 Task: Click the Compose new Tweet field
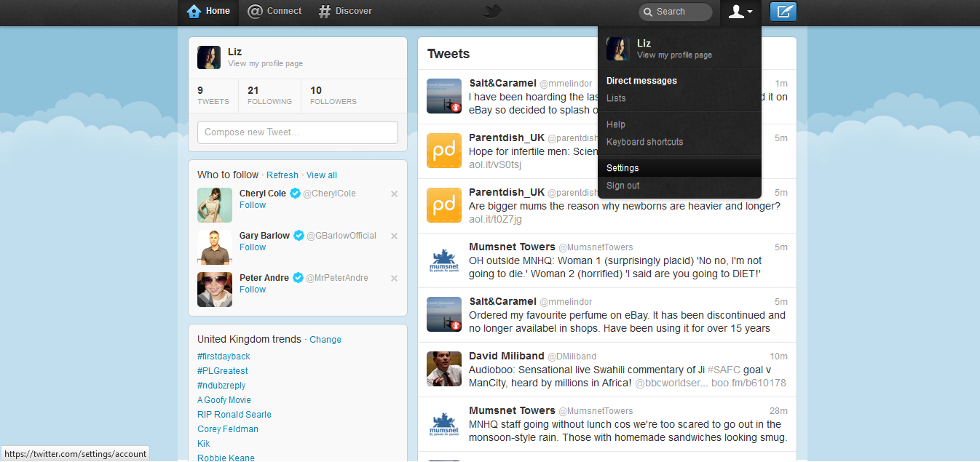tap(297, 132)
